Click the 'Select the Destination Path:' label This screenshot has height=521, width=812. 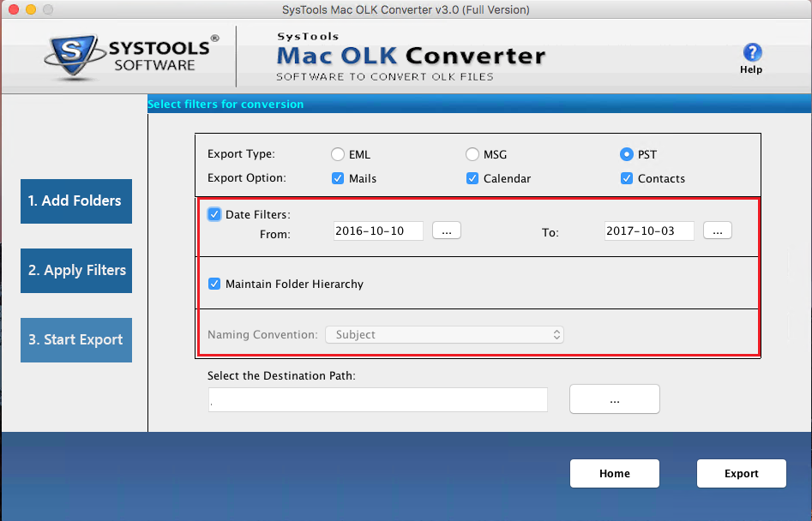(282, 375)
